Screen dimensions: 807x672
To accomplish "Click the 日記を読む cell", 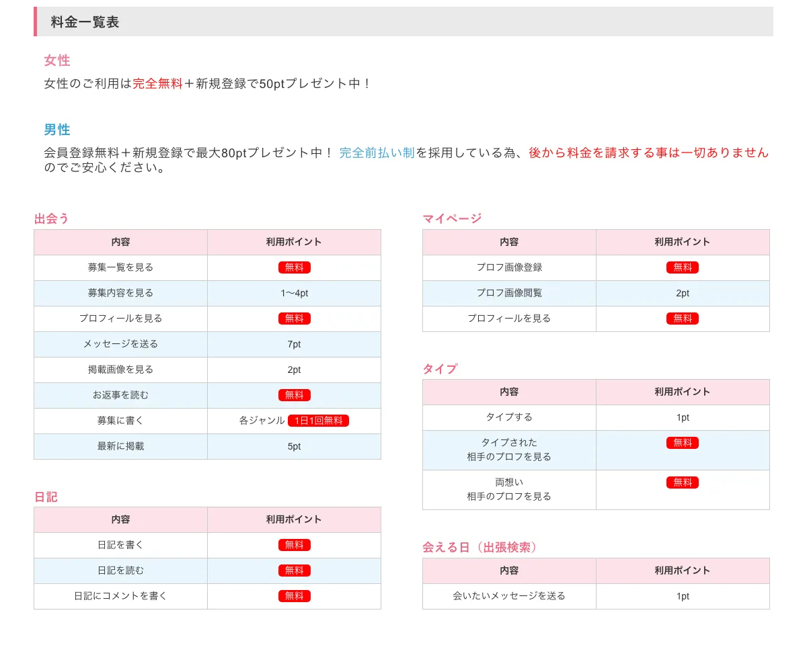I will [x=120, y=571].
